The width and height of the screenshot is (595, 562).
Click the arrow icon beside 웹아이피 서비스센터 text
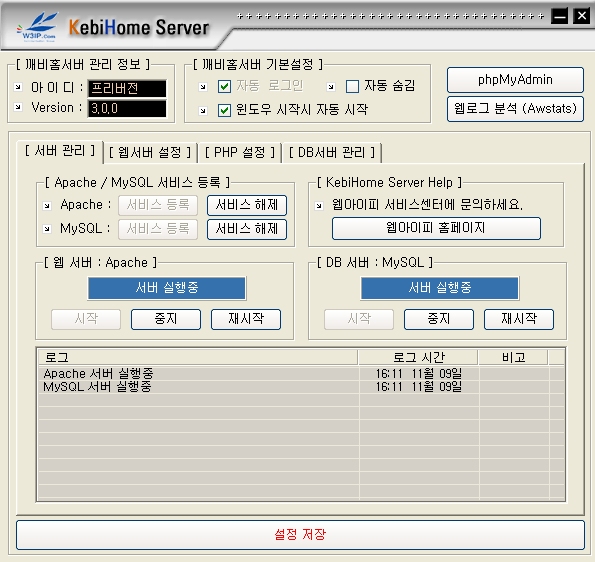click(x=319, y=206)
